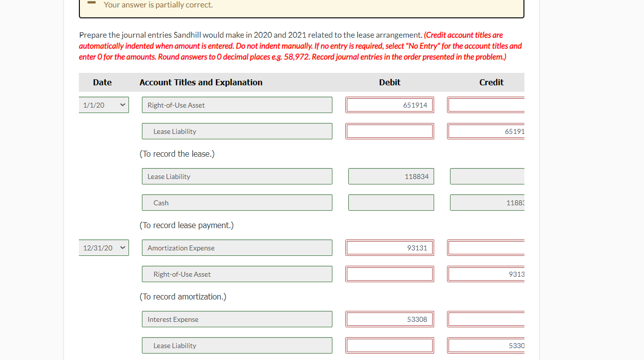Open the 12/31/20 date dropdown

103,247
